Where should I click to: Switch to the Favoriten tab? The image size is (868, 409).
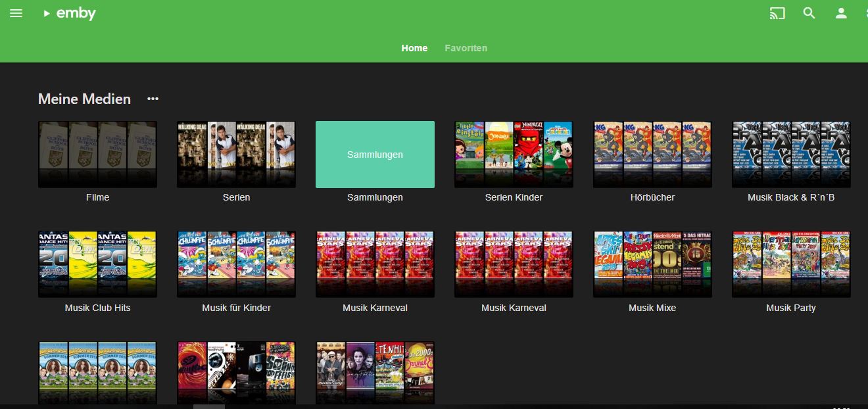pos(466,48)
